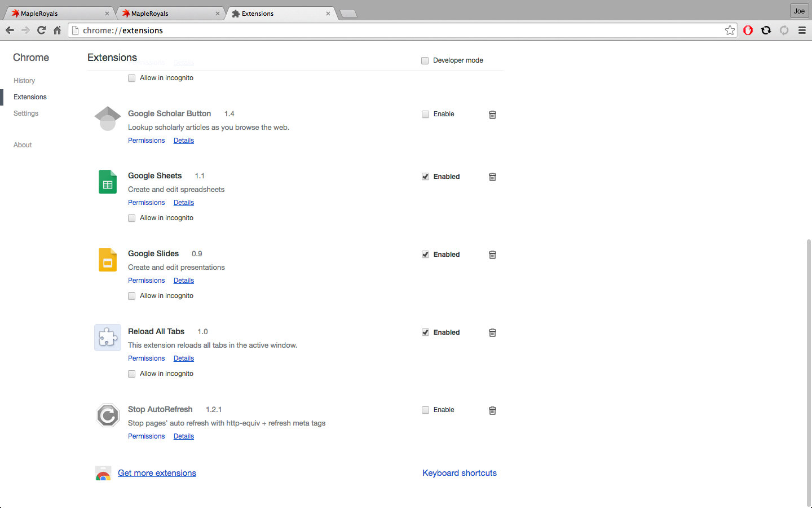Screen dimensions: 812x508
Task: Click the red Opera-style extension icon
Action: click(748, 30)
